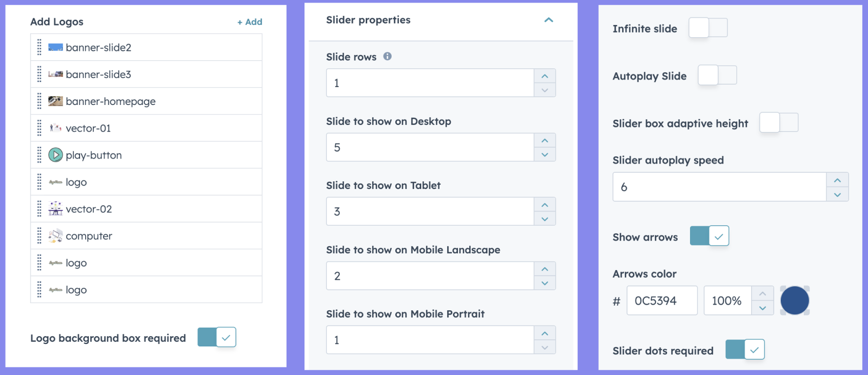Click the + Add logos link
This screenshot has height=375, width=868.
(x=250, y=22)
